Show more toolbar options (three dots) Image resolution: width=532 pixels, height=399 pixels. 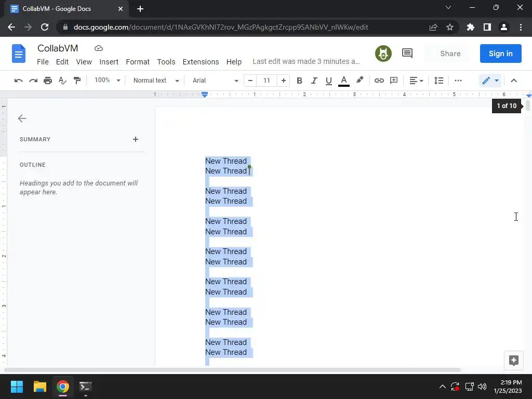pyautogui.click(x=458, y=81)
